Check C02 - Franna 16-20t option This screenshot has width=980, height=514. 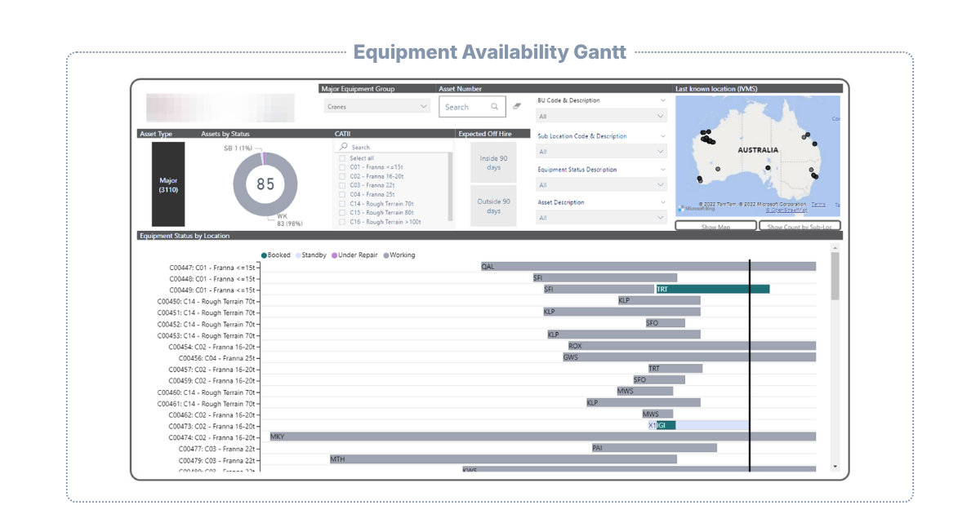(x=342, y=176)
